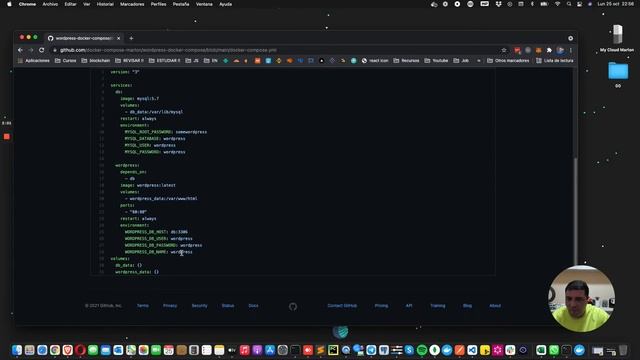Expand Otros marcadores folder

click(508, 60)
